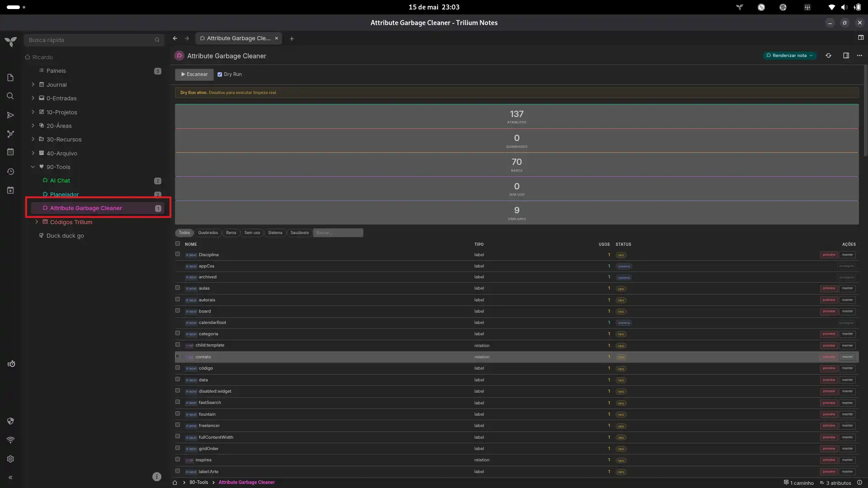868x488 pixels.
Task: Toggle select-all checkbox in table header
Action: (x=178, y=244)
